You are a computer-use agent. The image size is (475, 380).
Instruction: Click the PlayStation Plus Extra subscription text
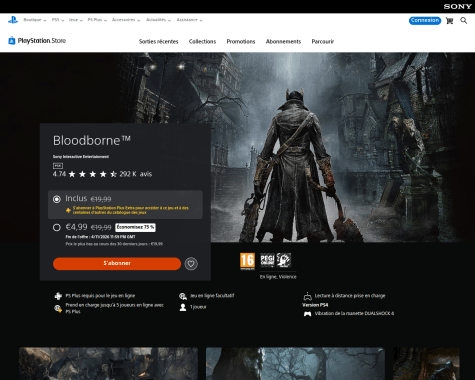point(131,210)
